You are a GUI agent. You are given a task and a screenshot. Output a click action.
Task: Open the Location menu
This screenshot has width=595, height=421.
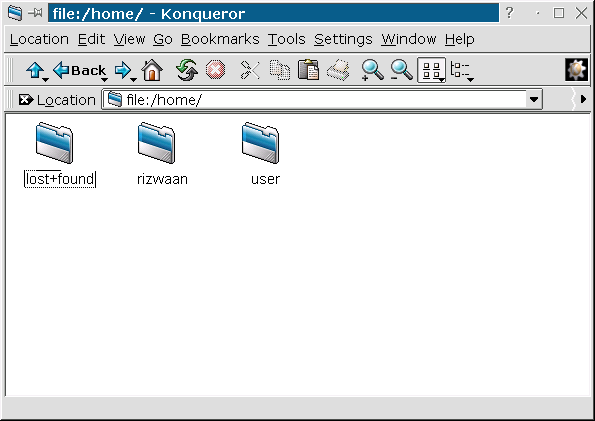tap(39, 39)
